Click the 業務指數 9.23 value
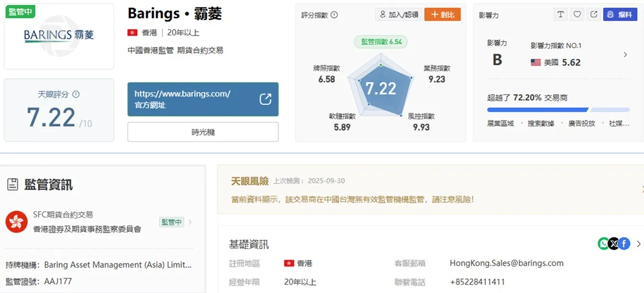644x293 pixels. click(x=437, y=79)
